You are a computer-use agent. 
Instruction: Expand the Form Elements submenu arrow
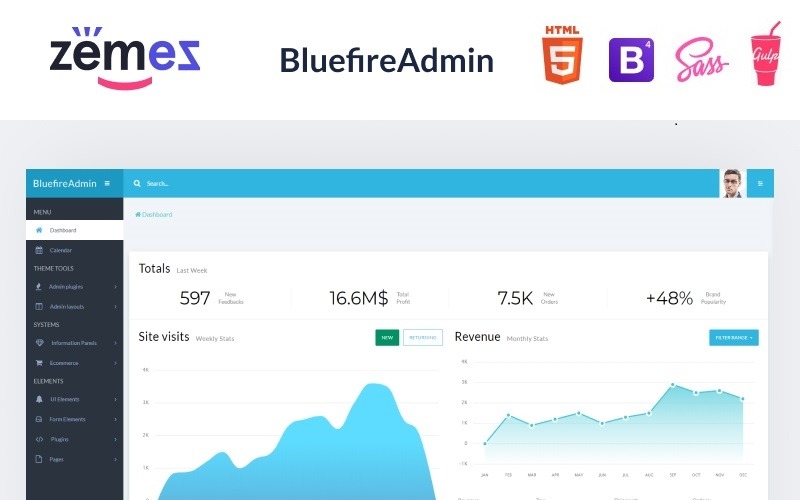116,419
